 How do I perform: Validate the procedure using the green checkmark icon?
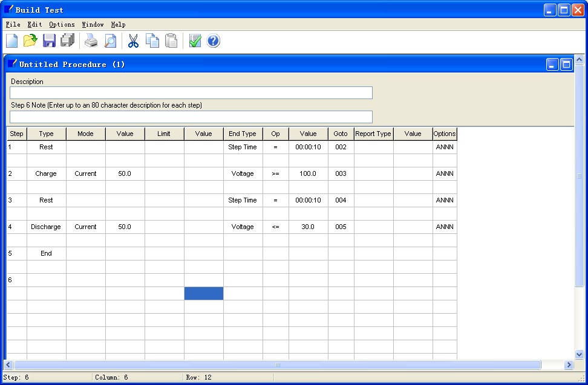click(195, 41)
